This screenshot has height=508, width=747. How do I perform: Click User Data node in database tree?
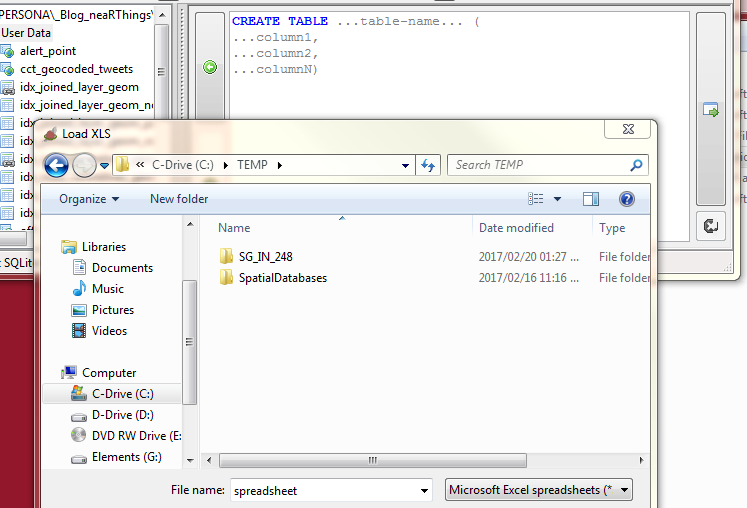[x=26, y=33]
